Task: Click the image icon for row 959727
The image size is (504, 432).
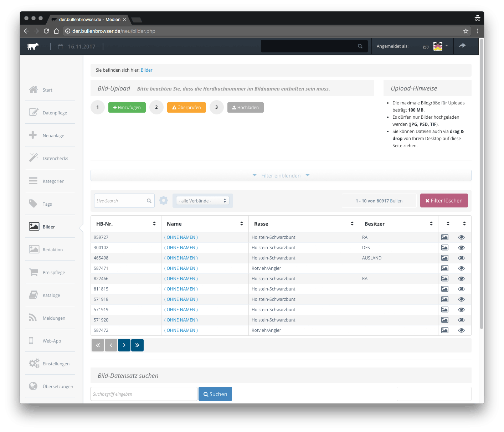Action: (x=445, y=237)
